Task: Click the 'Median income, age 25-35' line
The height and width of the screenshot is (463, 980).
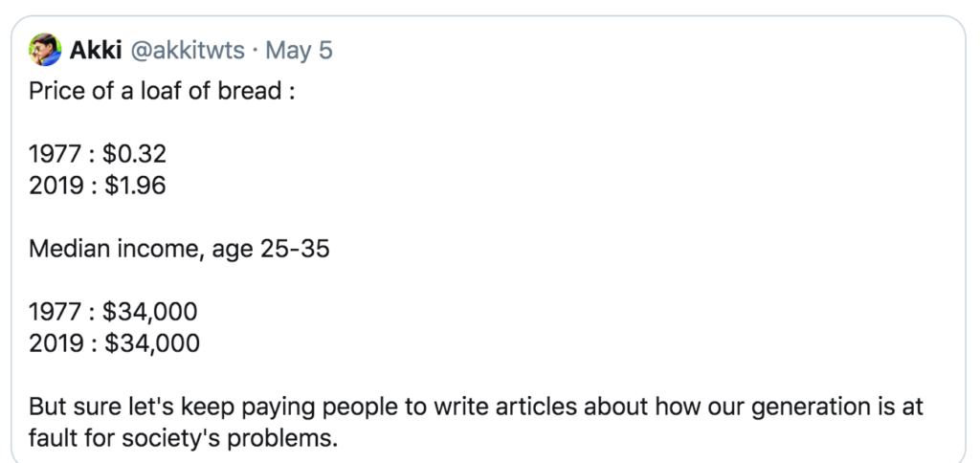Action: pos(179,249)
